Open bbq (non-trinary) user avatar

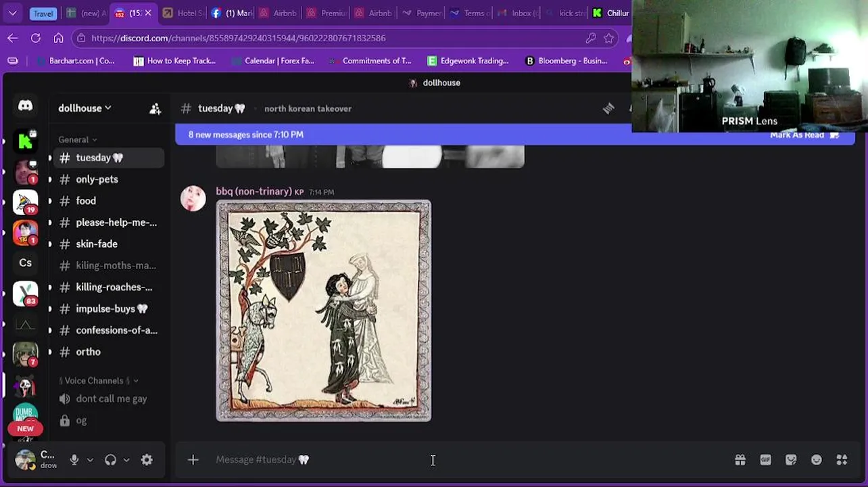193,198
